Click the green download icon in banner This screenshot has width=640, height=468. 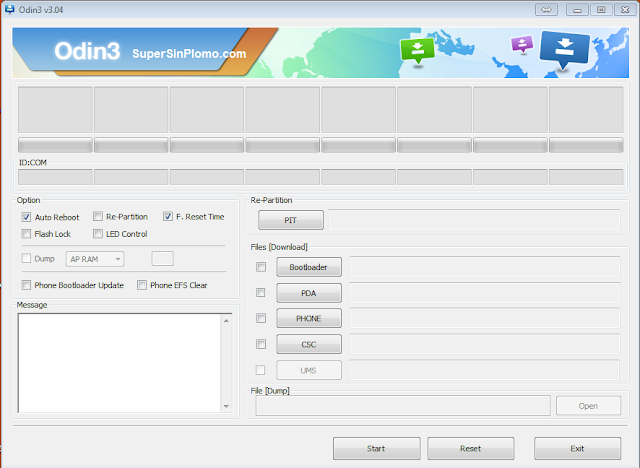[x=417, y=51]
